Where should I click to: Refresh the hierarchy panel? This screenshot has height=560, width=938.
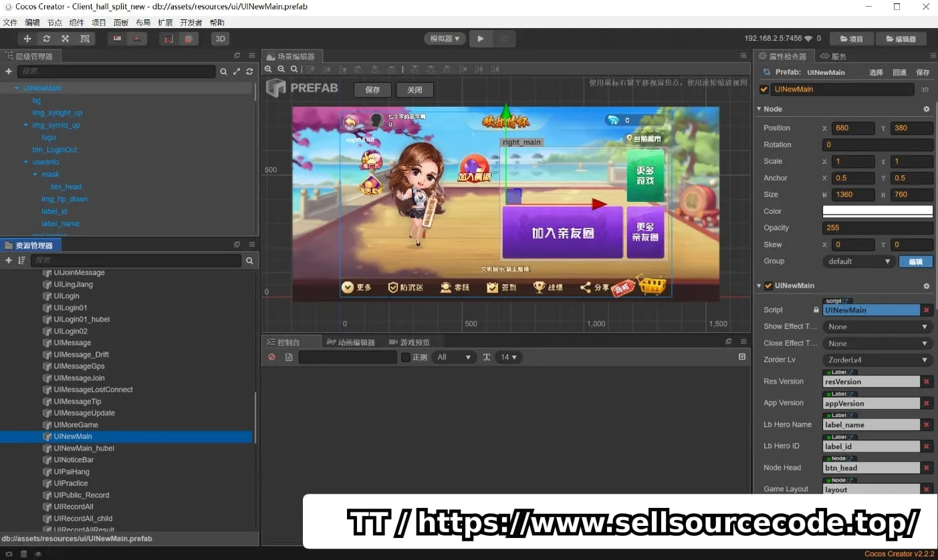(249, 72)
